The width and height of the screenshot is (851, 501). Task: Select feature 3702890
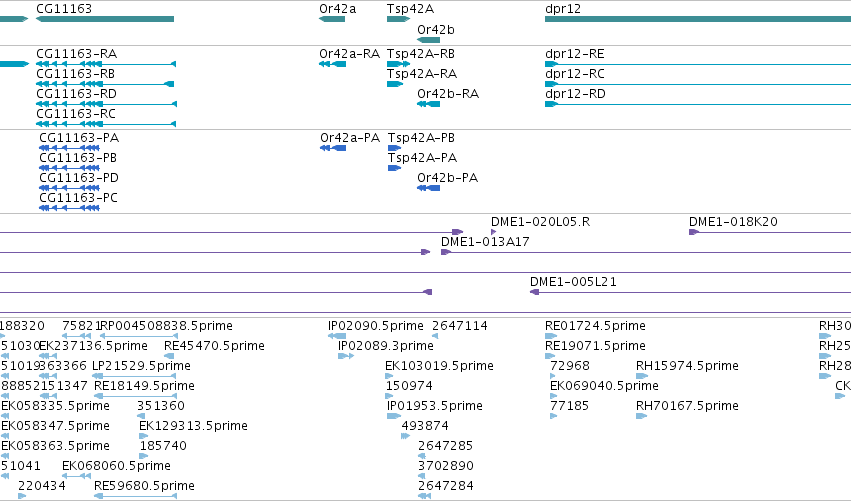click(x=446, y=467)
